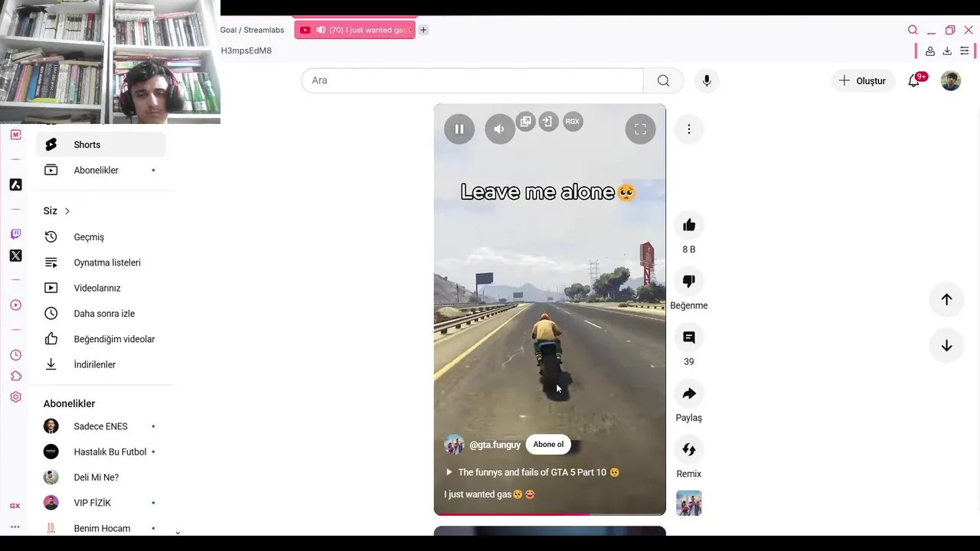Open Benim Hocam channel
The image size is (980, 551).
point(100,528)
